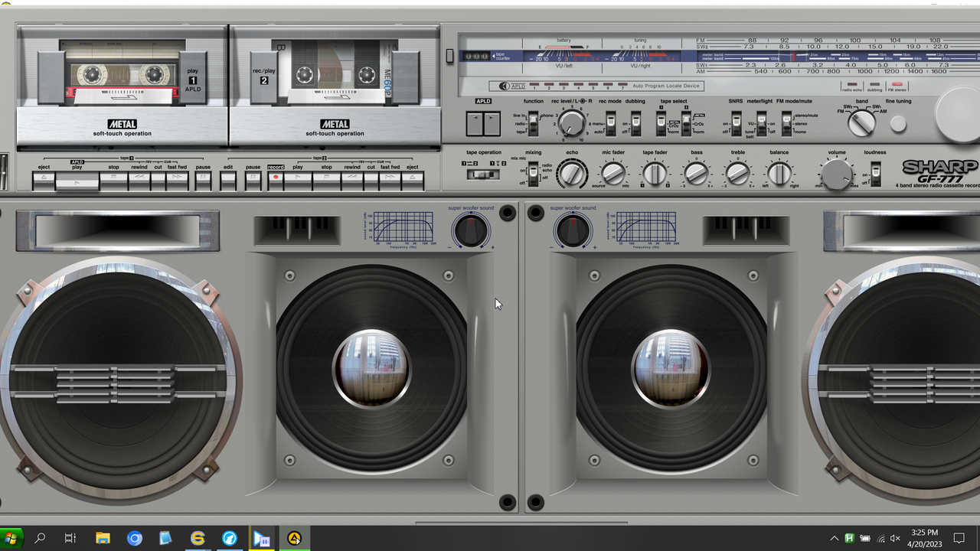Rewind tape 1

pos(139,181)
